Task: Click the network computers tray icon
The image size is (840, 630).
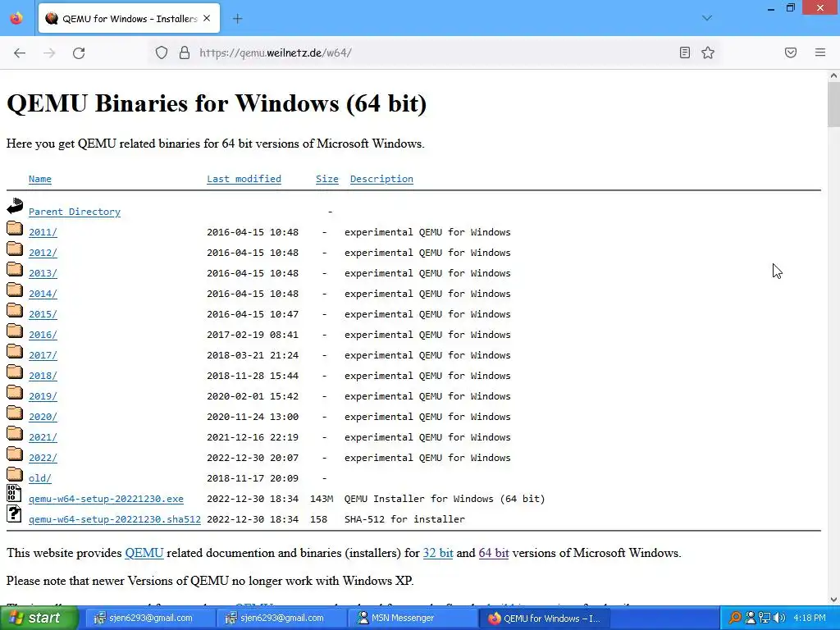Action: click(765, 619)
